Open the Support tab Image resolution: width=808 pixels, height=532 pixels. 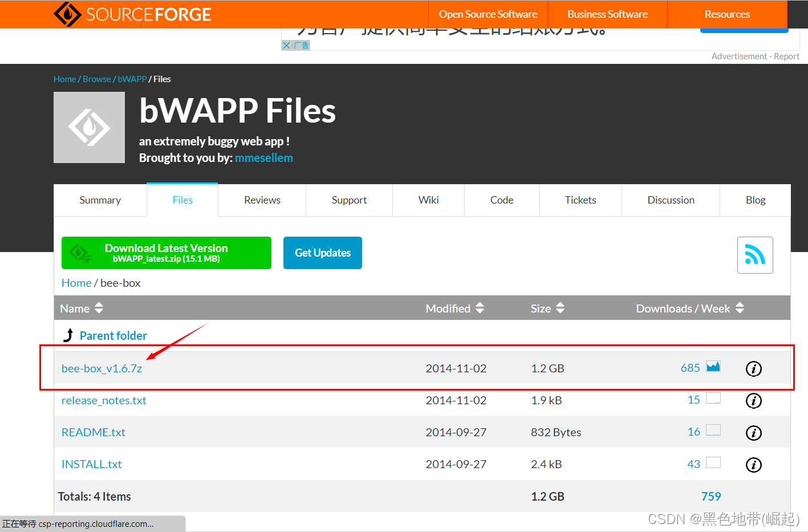pos(349,200)
